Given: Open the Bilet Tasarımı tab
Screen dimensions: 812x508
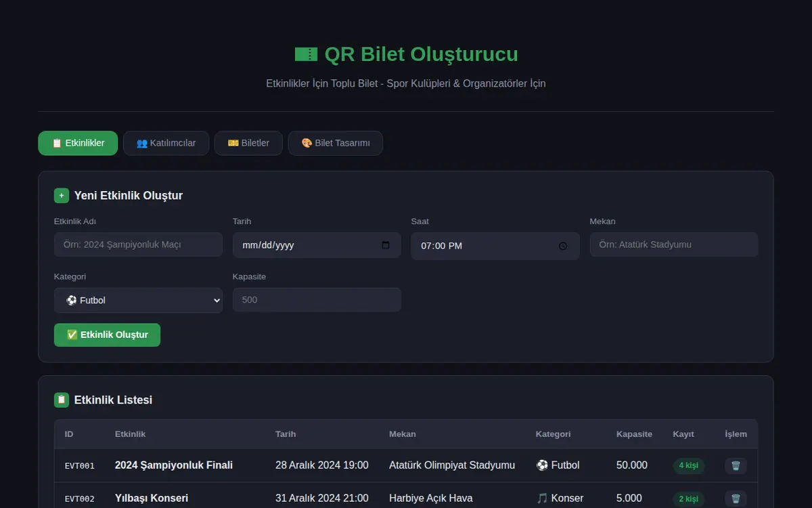Looking at the screenshot, I should [x=336, y=143].
